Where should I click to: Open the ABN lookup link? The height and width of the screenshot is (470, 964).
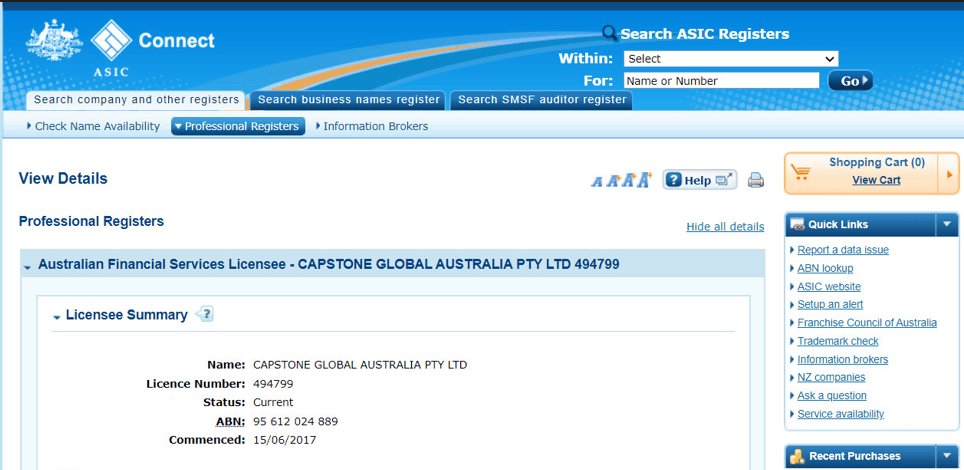tap(825, 268)
